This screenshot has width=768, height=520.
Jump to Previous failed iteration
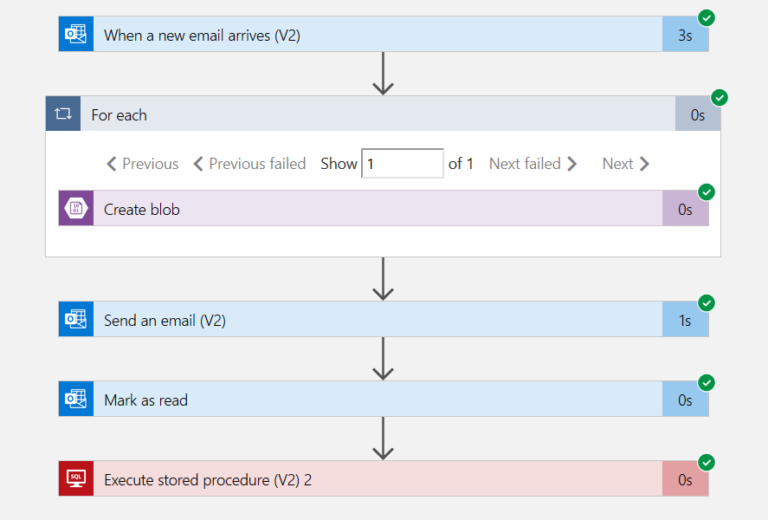pyautogui.click(x=249, y=163)
